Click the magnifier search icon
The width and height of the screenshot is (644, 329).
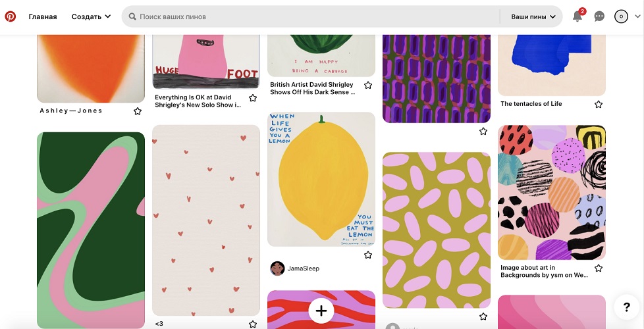point(132,16)
